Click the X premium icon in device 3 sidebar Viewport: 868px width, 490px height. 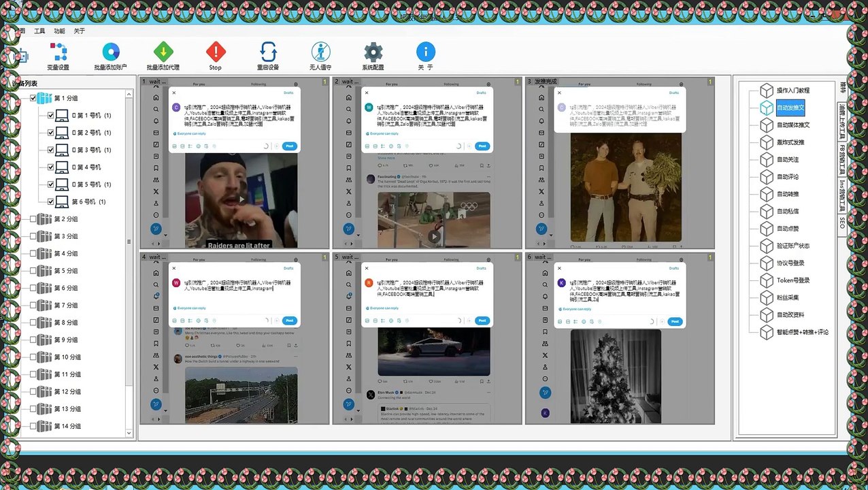541,192
